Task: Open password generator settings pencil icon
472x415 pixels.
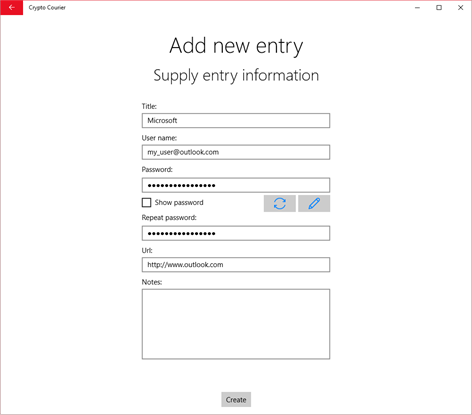Action: (314, 203)
